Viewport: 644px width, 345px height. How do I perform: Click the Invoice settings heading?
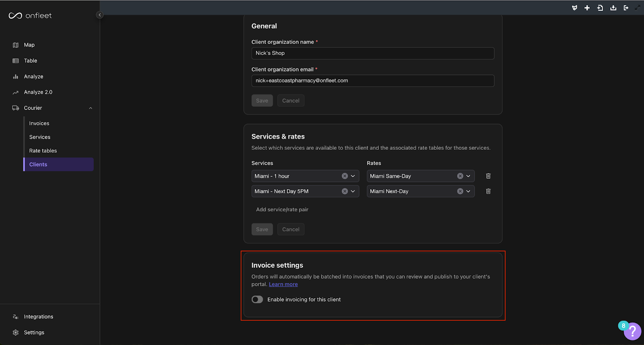[x=277, y=265]
